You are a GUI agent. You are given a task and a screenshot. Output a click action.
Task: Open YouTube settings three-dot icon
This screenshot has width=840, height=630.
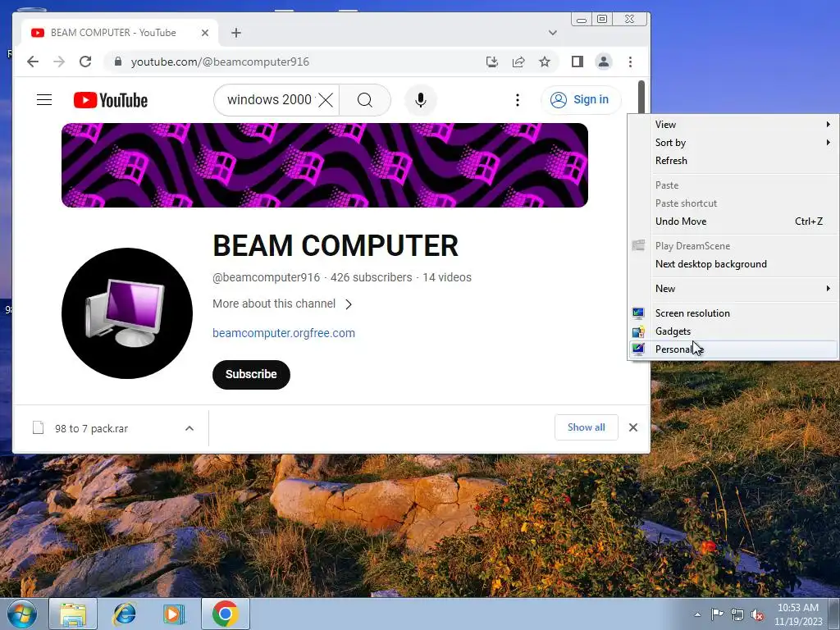click(518, 99)
